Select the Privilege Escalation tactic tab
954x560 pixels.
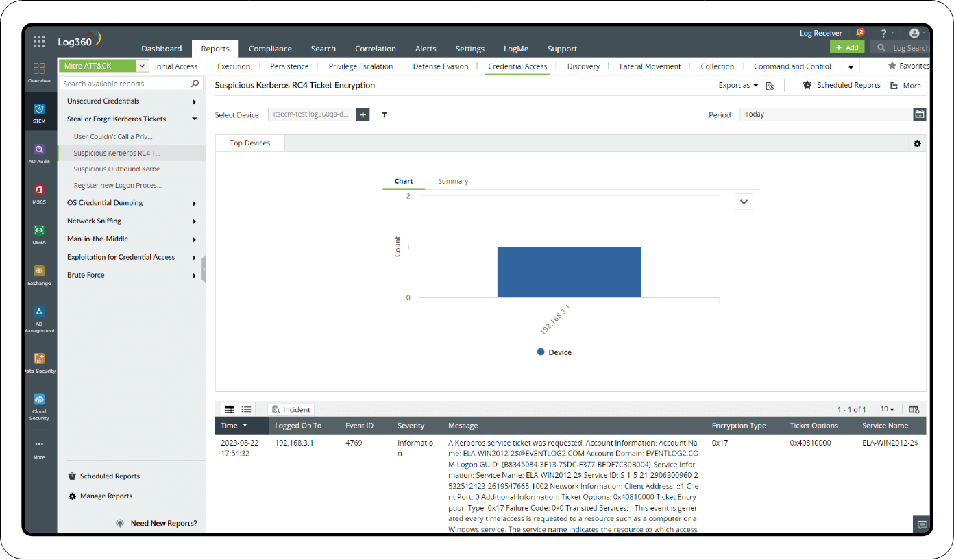360,66
